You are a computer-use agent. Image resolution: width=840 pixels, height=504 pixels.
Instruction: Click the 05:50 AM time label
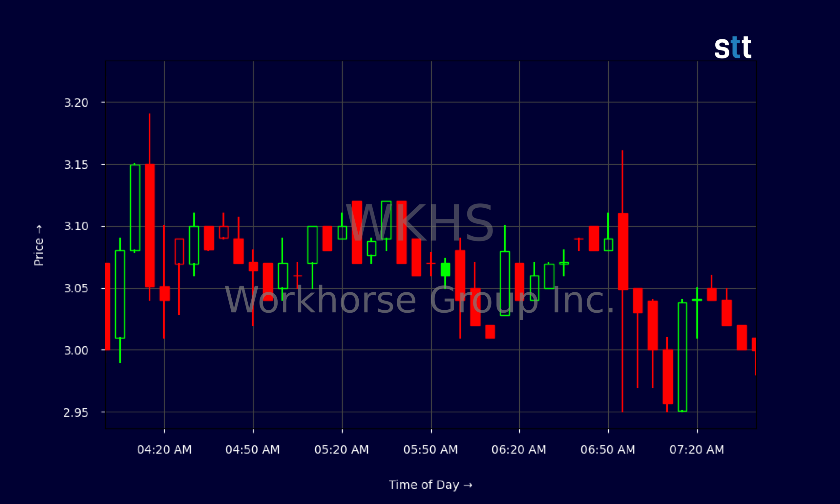pos(430,450)
